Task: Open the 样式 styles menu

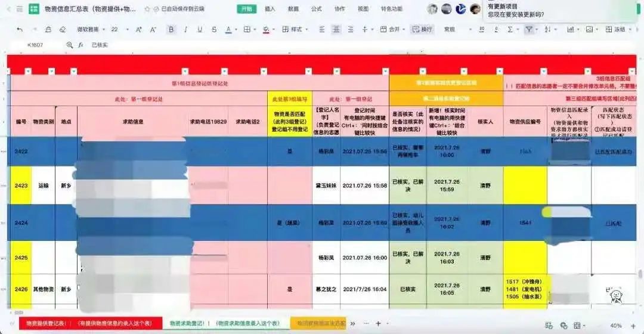Action: (295, 30)
